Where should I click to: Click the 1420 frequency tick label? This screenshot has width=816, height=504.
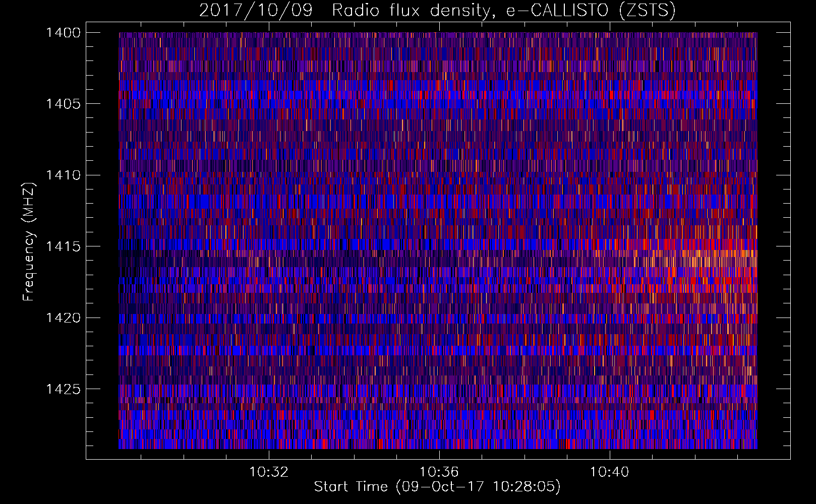(x=63, y=318)
